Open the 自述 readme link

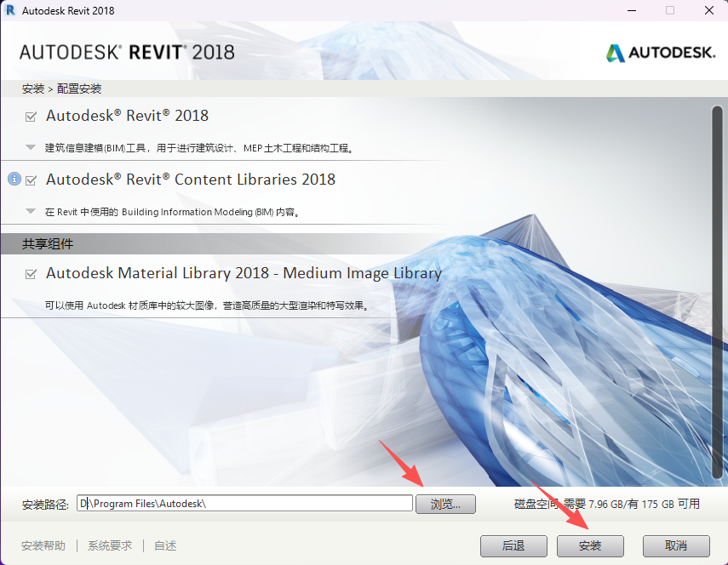coord(164,545)
